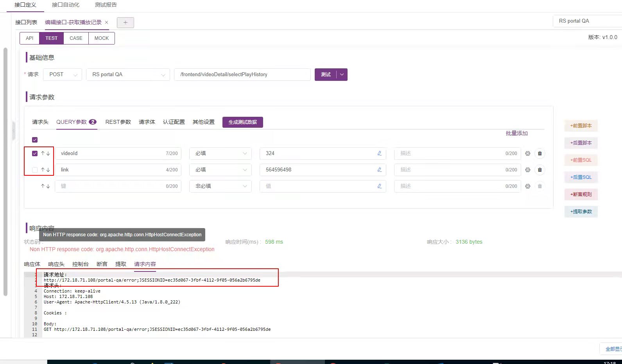The height and width of the screenshot is (364, 622).
Task: Move the empty parameter row up
Action: (43, 186)
